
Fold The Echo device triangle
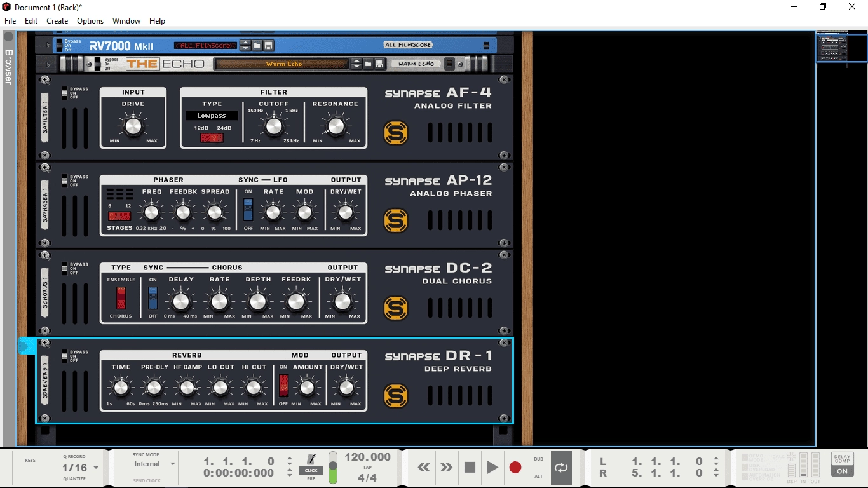[48, 64]
